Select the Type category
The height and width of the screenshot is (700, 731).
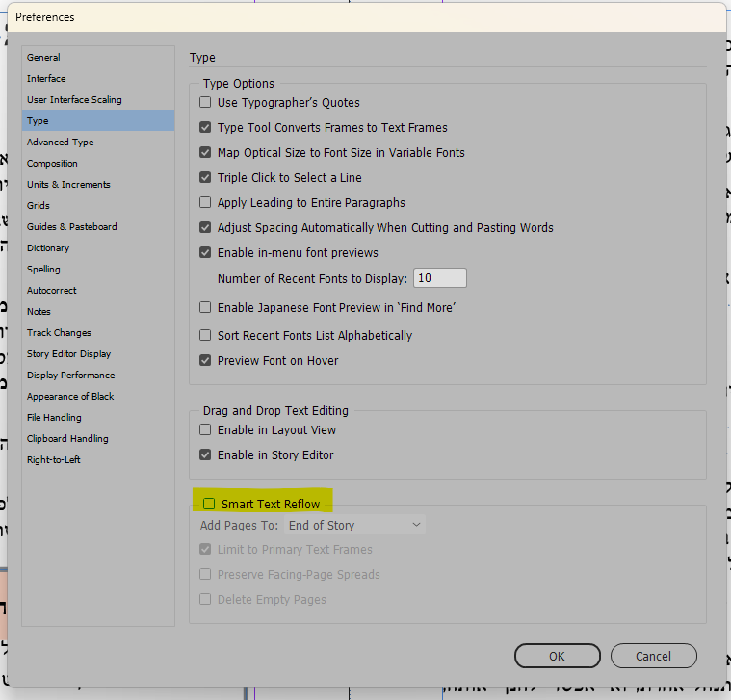pos(98,120)
